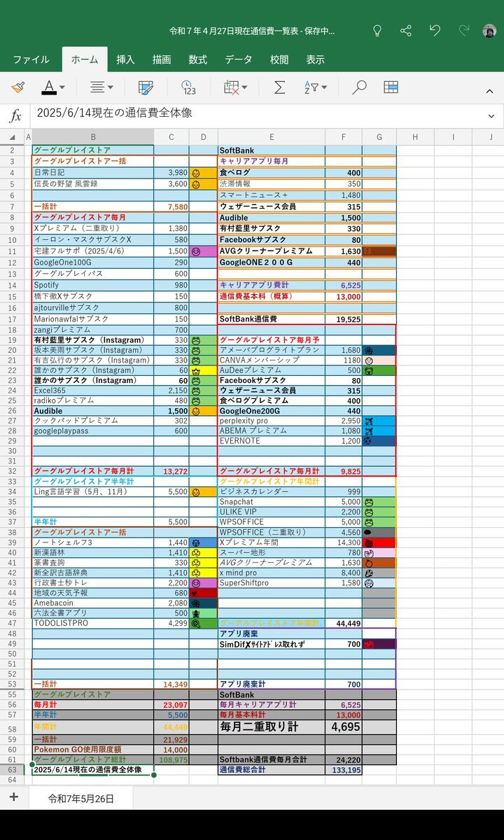Viewport: 504px width, 840px height.
Task: Select the 108,975 cell
Action: point(171,759)
